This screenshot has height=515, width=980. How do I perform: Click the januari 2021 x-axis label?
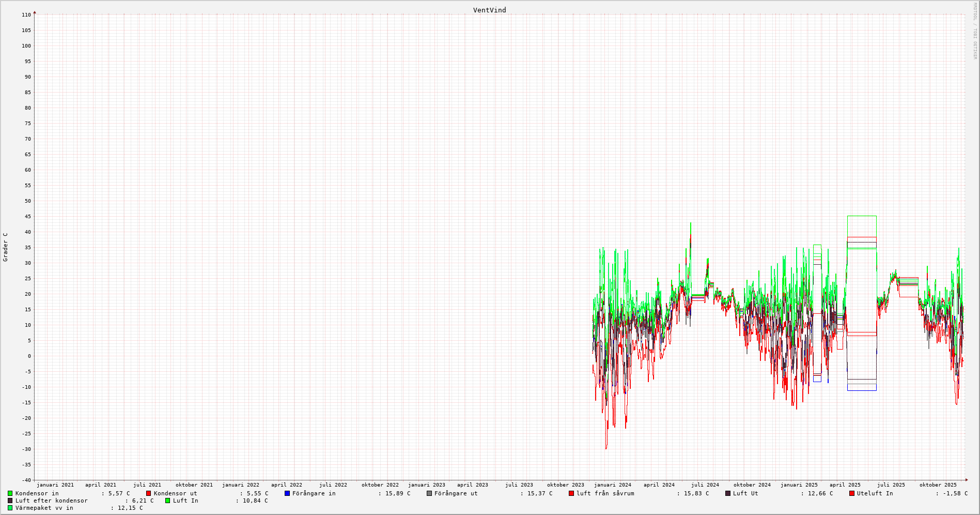coord(55,485)
